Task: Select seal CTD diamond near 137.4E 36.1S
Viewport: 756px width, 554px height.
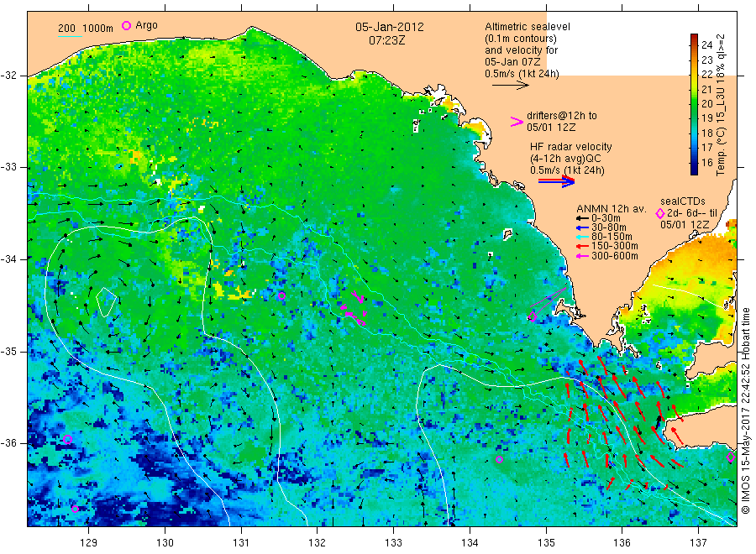Action: click(x=731, y=457)
